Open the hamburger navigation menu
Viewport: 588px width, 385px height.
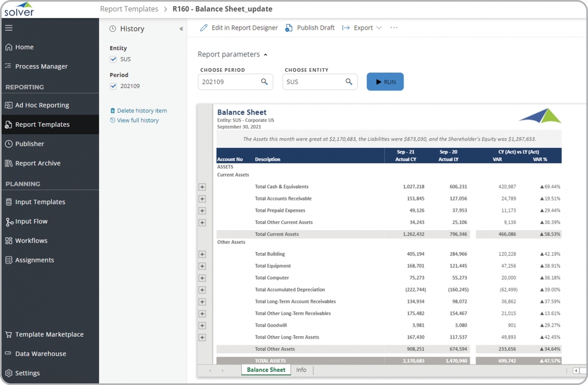(9, 28)
